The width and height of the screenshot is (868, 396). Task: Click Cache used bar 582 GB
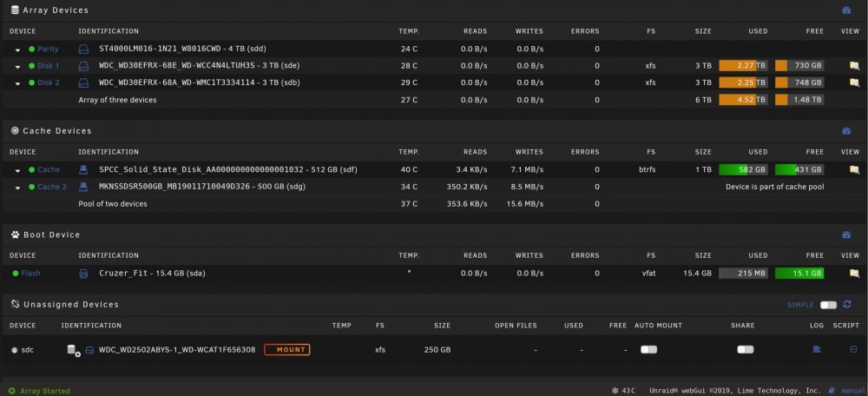pyautogui.click(x=743, y=169)
